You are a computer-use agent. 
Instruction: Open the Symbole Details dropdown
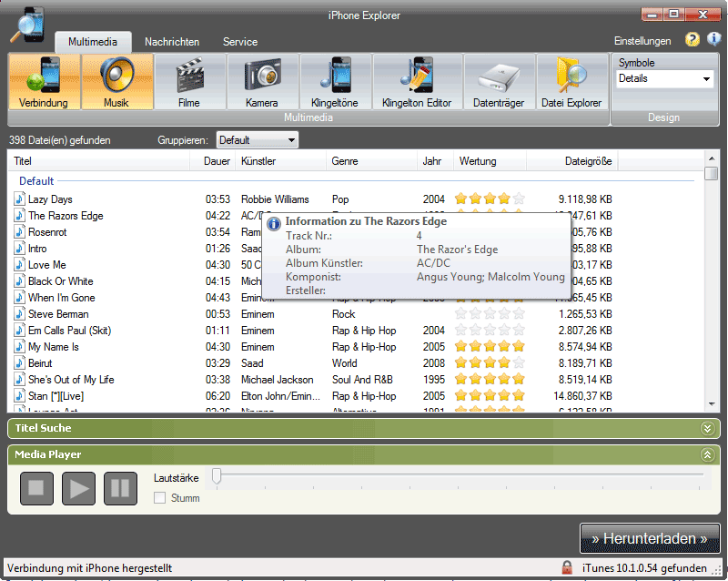(665, 78)
